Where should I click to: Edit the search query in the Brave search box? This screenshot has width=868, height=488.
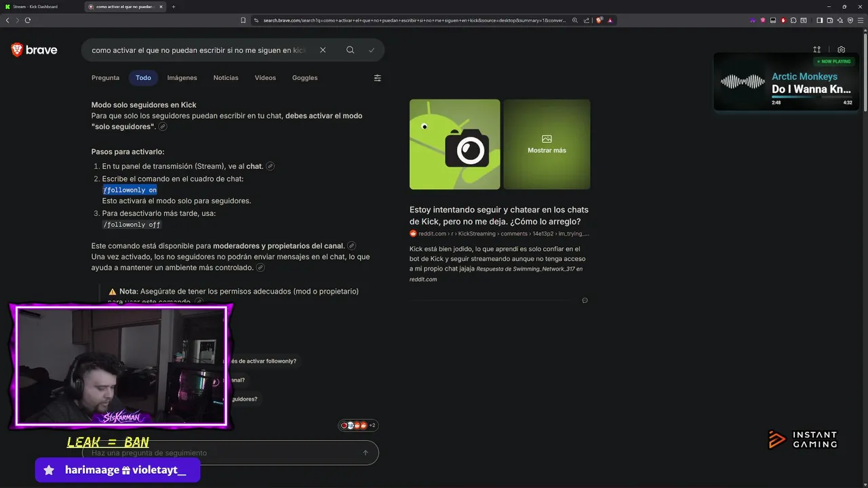(x=199, y=50)
